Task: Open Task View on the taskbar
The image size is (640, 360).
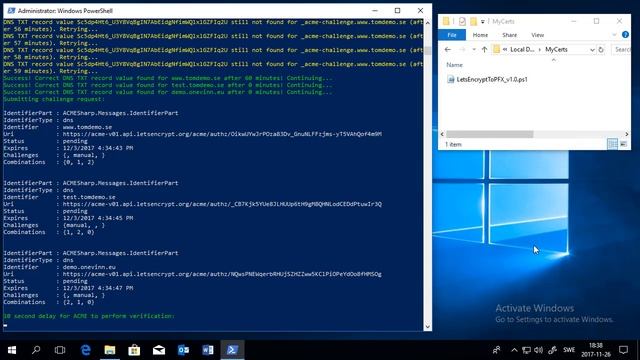Action: coord(60,350)
